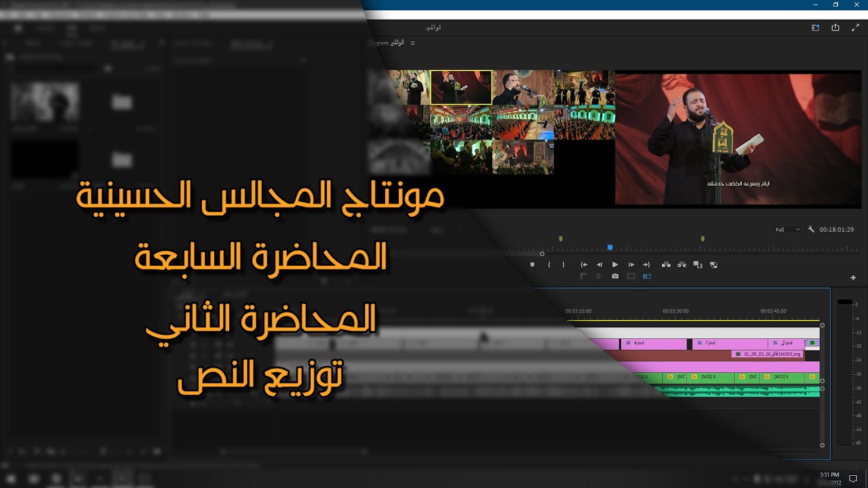Select the 6.psd clip in the timeline
868x488 pixels.
click(x=654, y=344)
